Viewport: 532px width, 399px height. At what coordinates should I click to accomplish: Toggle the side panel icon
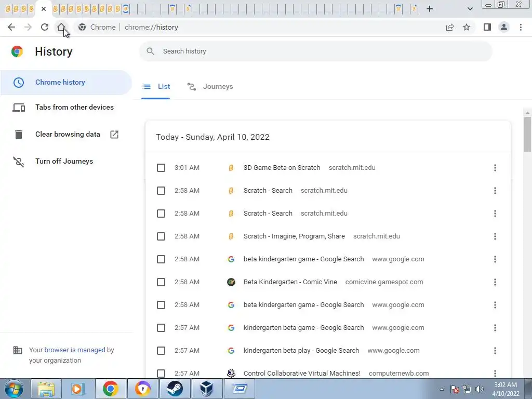click(487, 27)
